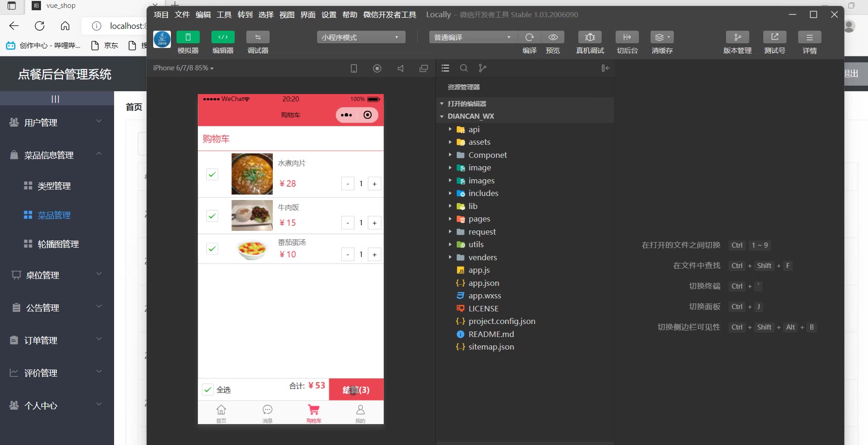Open the 项目 menu
This screenshot has width=868, height=445.
[x=161, y=14]
